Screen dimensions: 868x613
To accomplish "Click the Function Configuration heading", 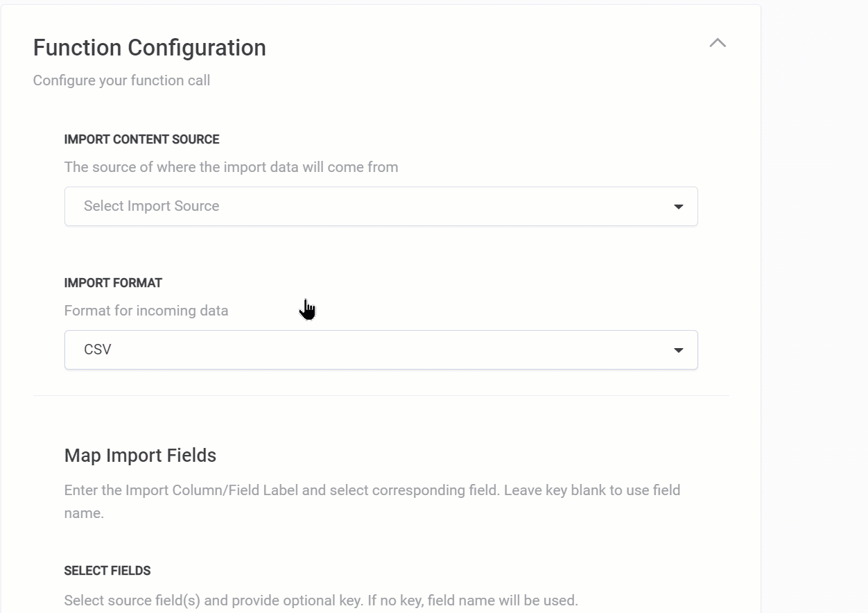I will pyautogui.click(x=149, y=48).
